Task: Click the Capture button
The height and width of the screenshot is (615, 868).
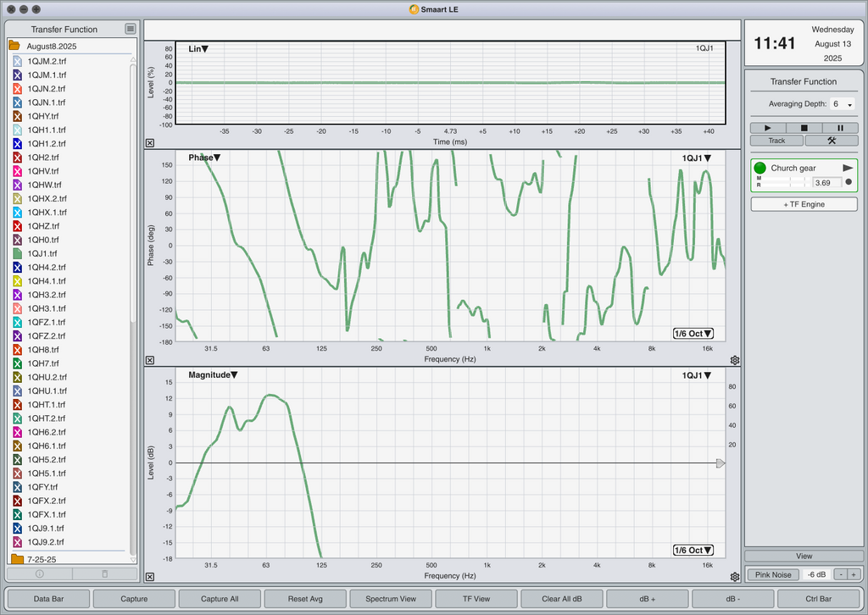Action: tap(134, 598)
